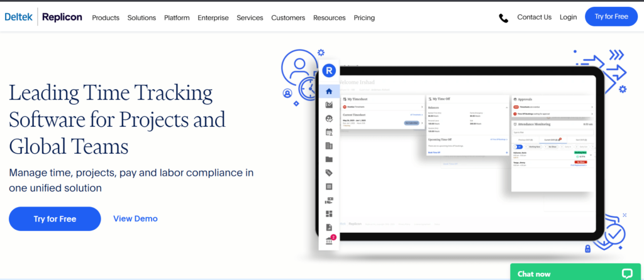Open the Enterprise menu
The image size is (644, 280).
pyautogui.click(x=213, y=18)
